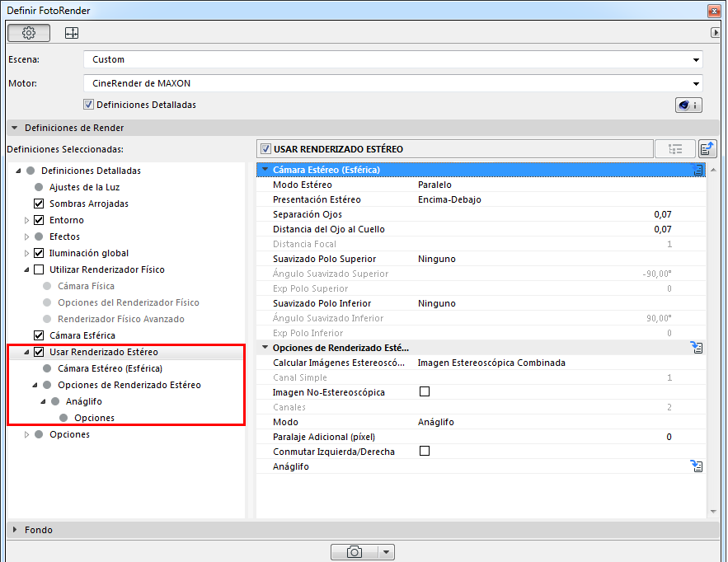Open the CineRender info button
Image resolution: width=728 pixels, height=562 pixels.
(x=688, y=105)
